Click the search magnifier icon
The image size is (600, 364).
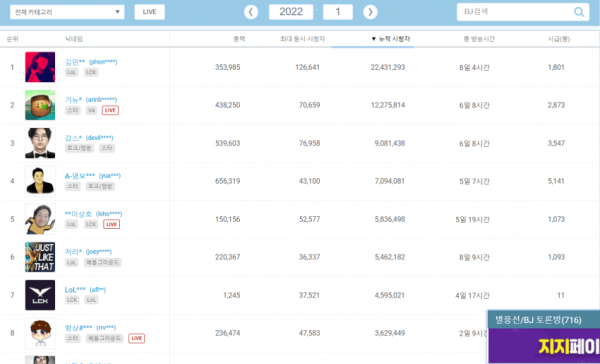click(x=579, y=12)
